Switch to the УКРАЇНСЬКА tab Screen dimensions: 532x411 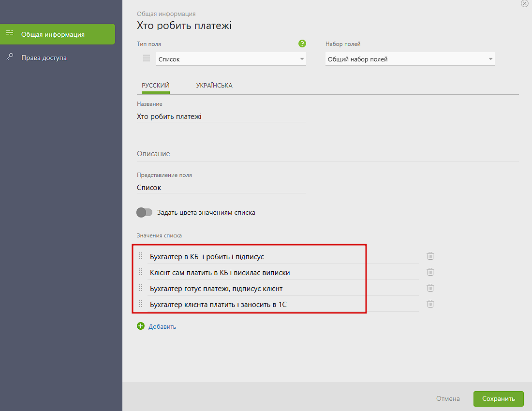tap(214, 86)
